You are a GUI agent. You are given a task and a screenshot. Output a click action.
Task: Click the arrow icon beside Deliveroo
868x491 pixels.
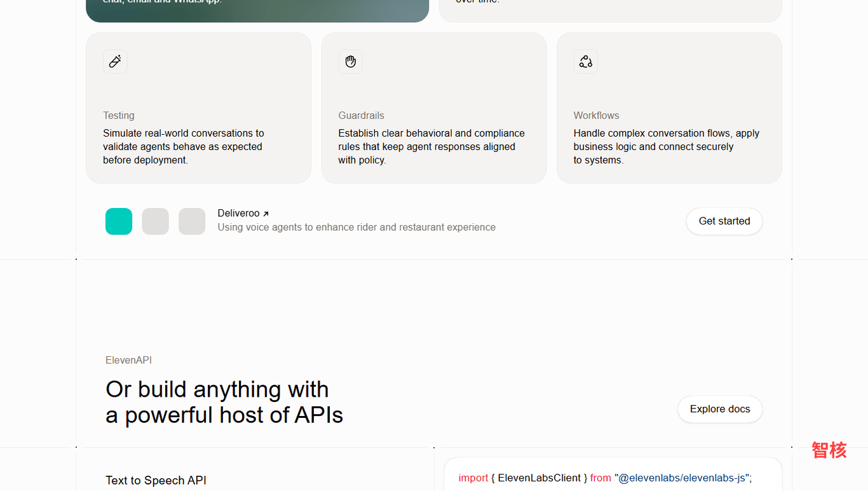pyautogui.click(x=266, y=214)
